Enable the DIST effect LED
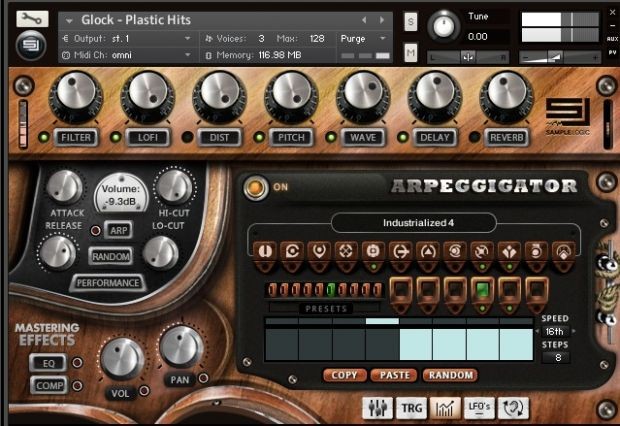 click(x=187, y=137)
